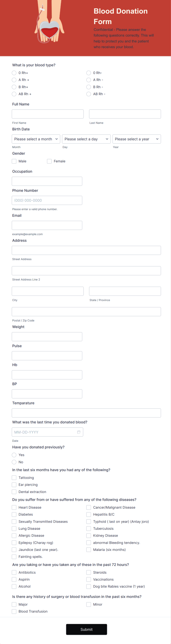Viewport: 171px width, 644px height.
Task: Click inside the Temparature field
Action: pyautogui.click(x=86, y=413)
